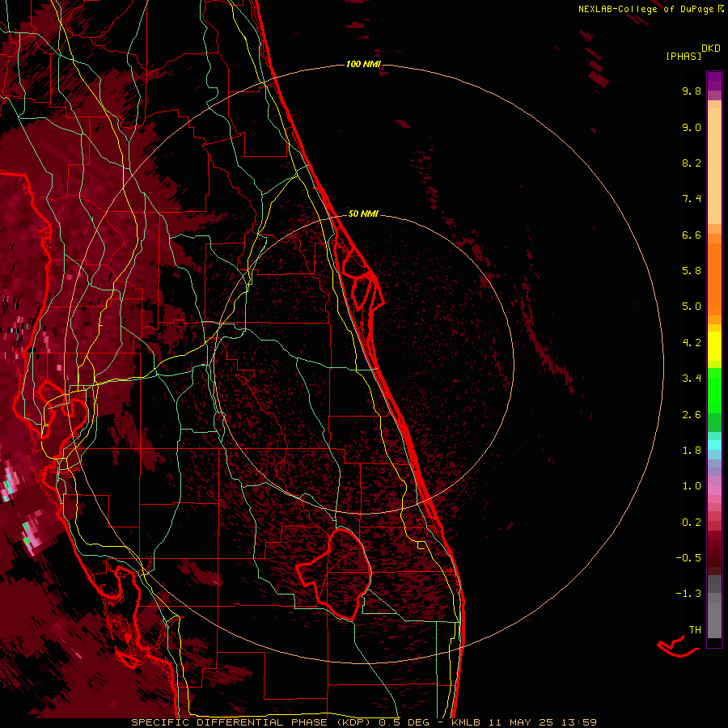
Task: Click the 5.8 scale value
Action: pos(692,271)
